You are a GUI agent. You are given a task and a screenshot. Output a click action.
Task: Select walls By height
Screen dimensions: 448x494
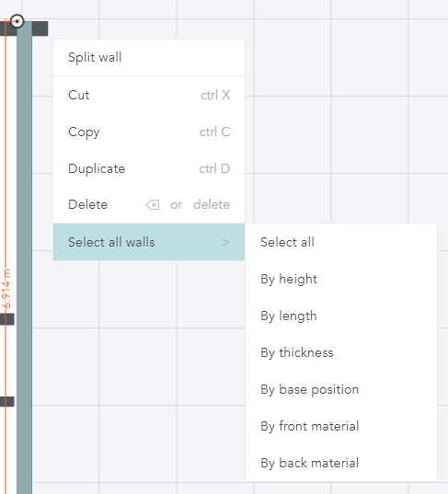[x=341, y=279]
